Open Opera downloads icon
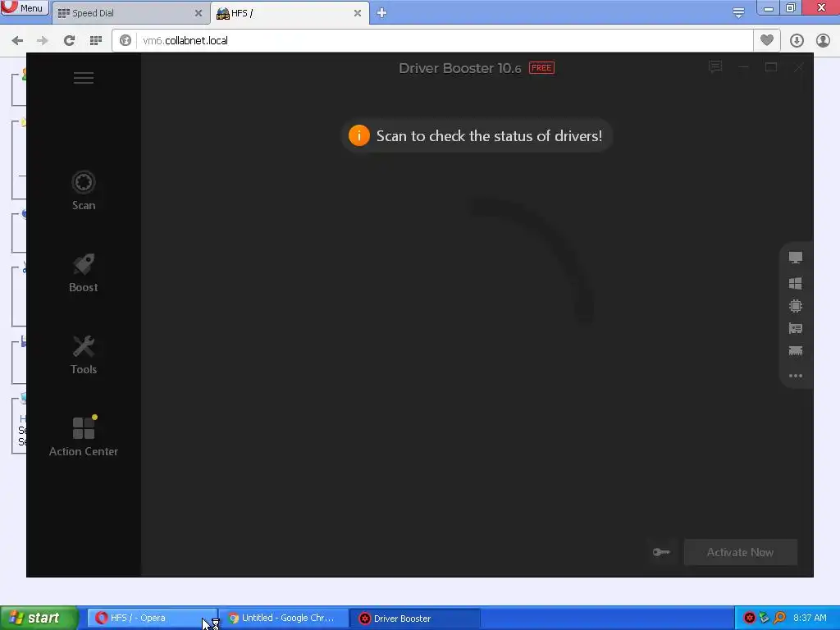Image resolution: width=840 pixels, height=630 pixels. pyautogui.click(x=797, y=41)
